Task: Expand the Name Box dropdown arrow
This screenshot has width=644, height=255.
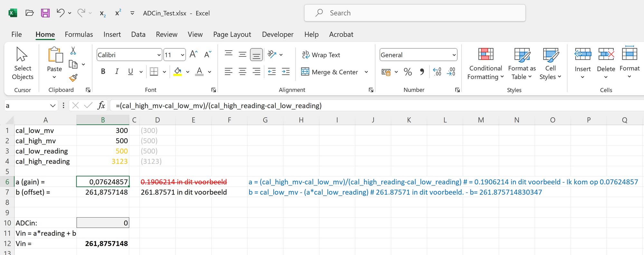Action: click(53, 106)
